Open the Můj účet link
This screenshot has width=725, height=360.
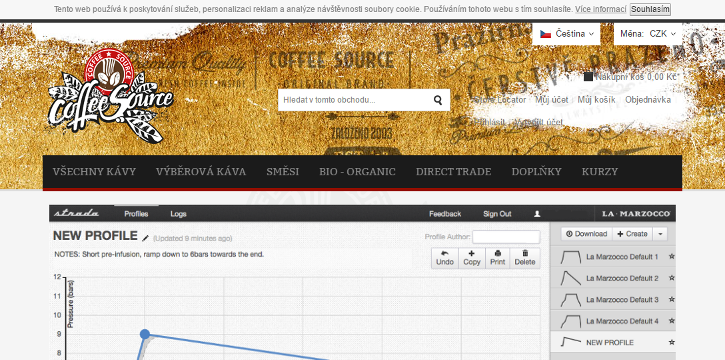pos(552,100)
